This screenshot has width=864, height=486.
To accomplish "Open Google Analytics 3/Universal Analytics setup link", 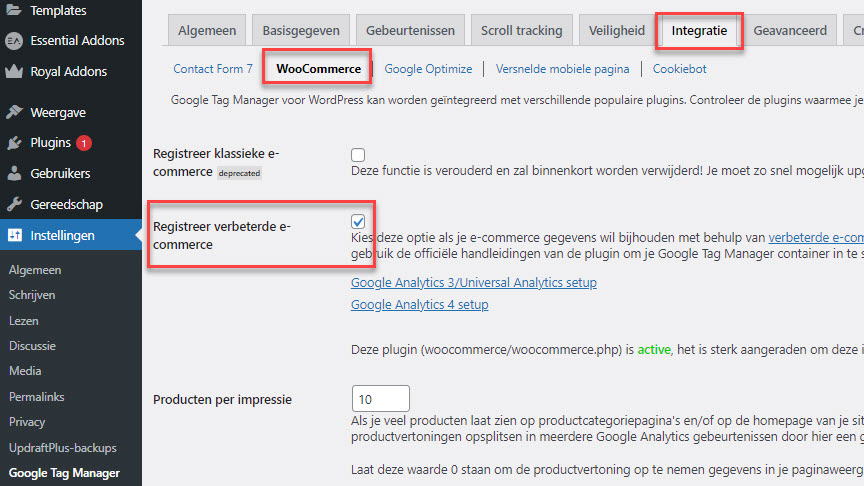I will click(x=474, y=283).
